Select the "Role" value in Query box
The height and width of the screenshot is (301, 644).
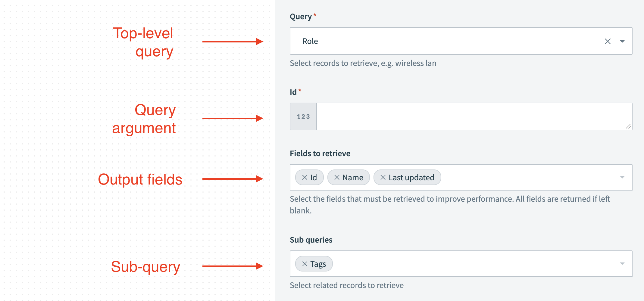click(x=310, y=41)
